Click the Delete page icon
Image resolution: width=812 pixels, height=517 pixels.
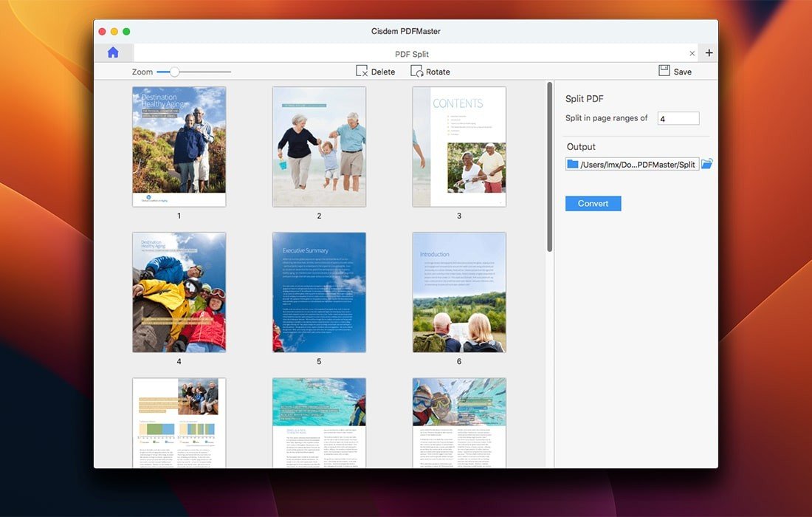point(362,71)
